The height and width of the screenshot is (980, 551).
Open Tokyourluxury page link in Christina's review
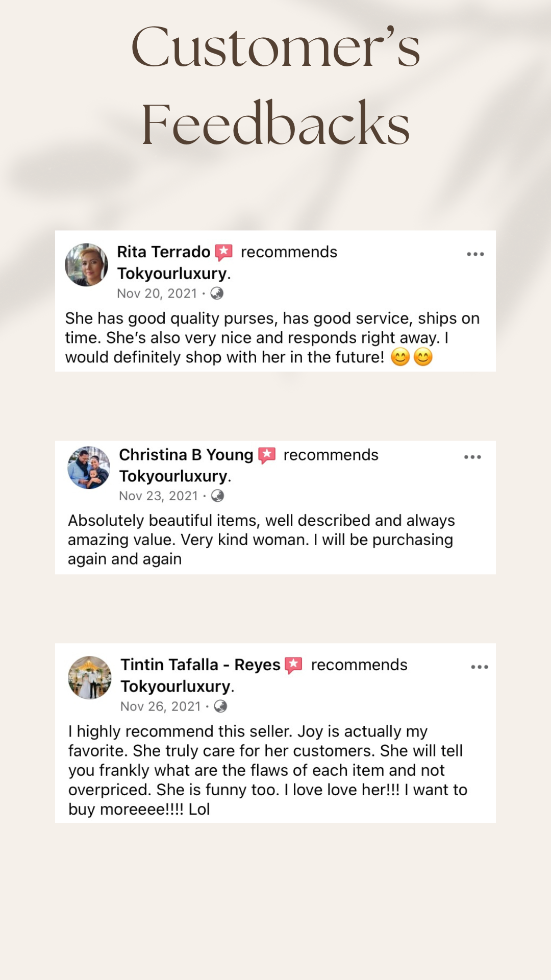[173, 476]
